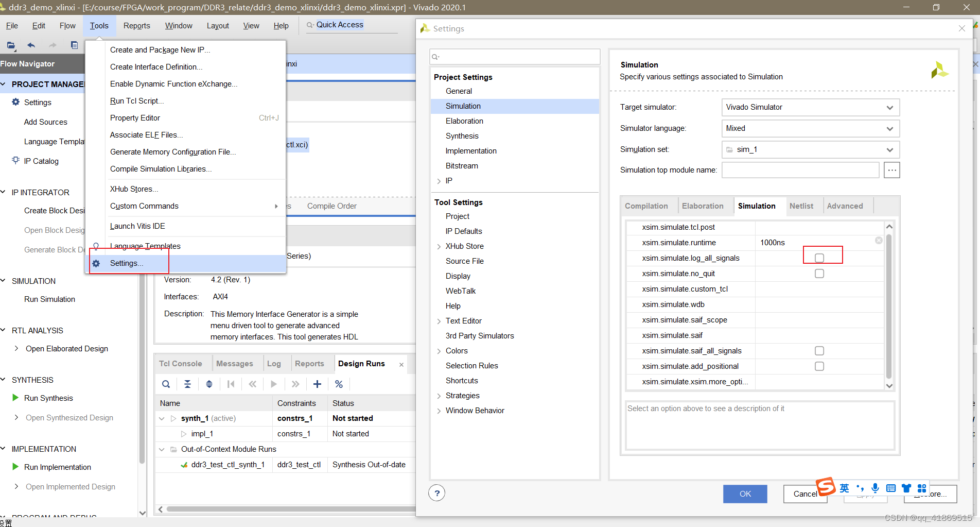Click the clear icon on simulate.runtime row
The image size is (980, 527).
click(x=879, y=241)
